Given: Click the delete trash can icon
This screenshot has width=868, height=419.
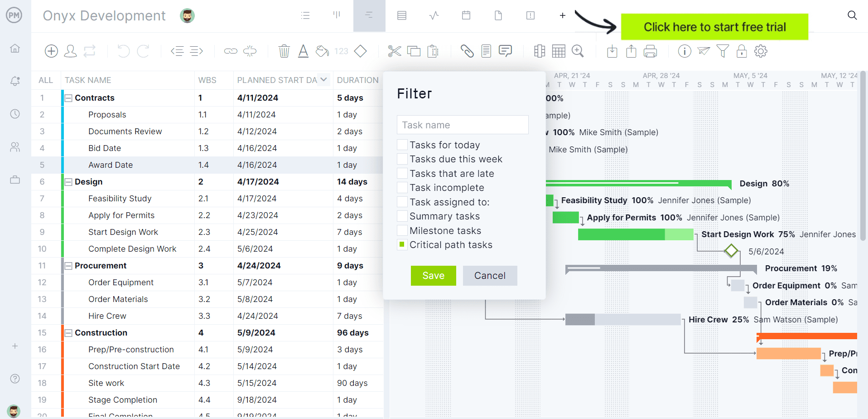Looking at the screenshot, I should [x=284, y=51].
